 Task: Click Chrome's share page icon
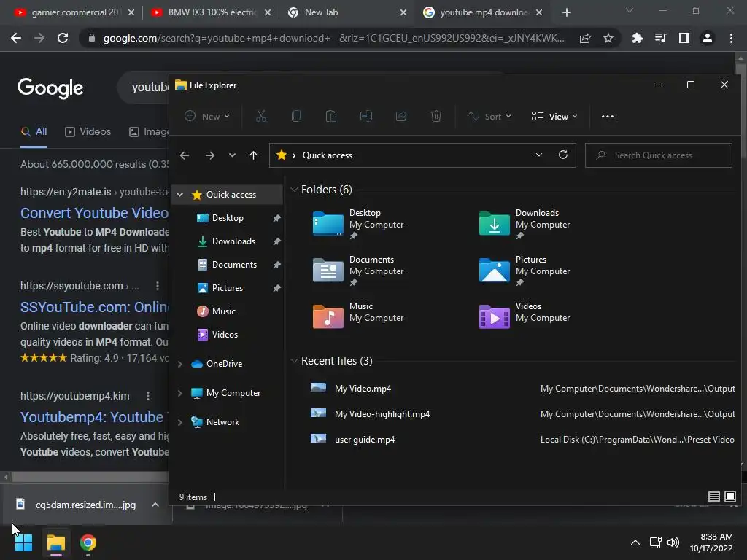tap(585, 38)
